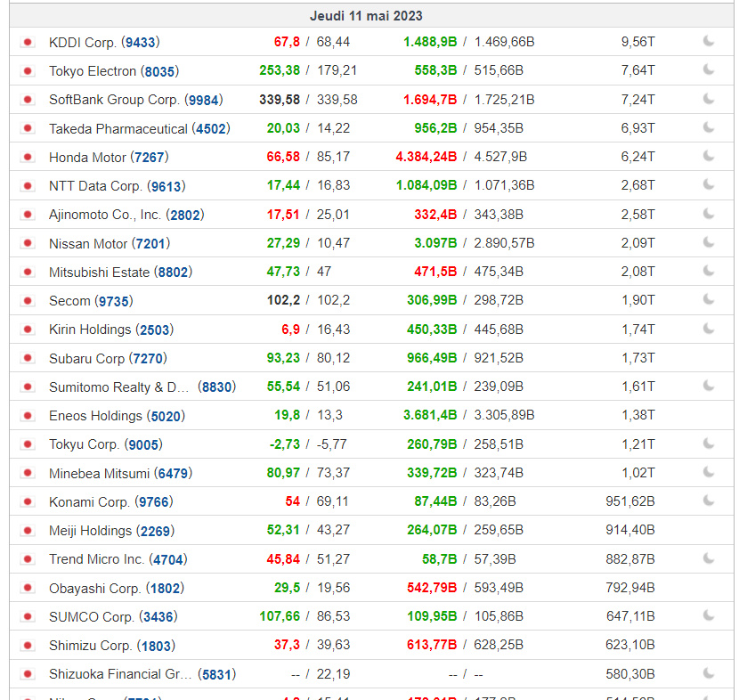The width and height of the screenshot is (739, 700).
Task: Click ticker code 9984
Action: [x=204, y=101]
